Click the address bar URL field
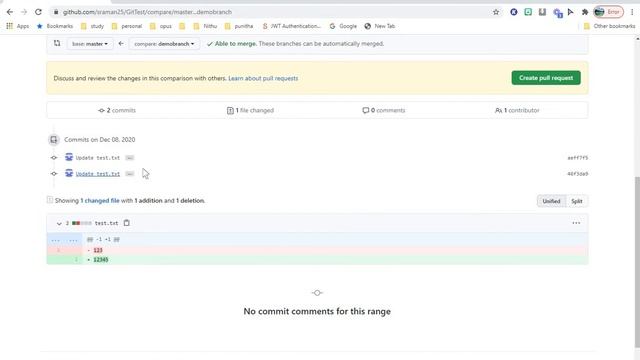Viewport: 640px width, 360px height. coord(276,12)
